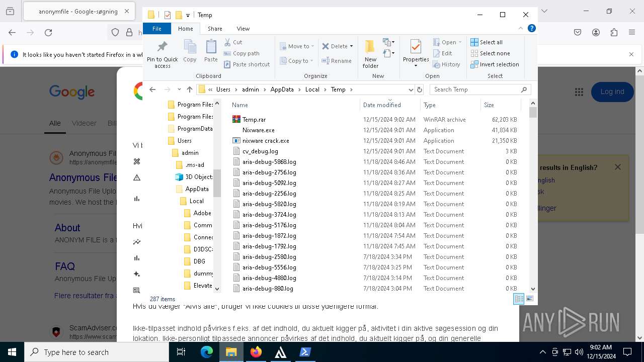The image size is (644, 362).
Task: Select the Temp.rar file
Action: [254, 120]
